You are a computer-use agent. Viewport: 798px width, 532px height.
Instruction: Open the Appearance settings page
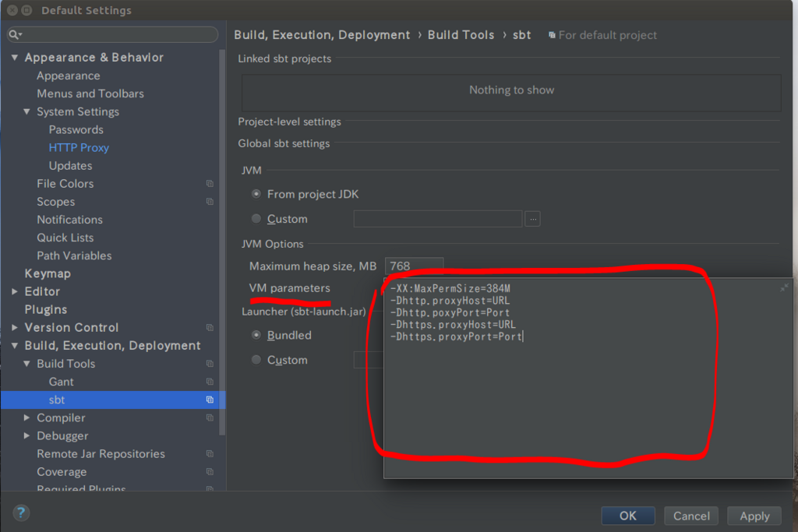(69, 76)
